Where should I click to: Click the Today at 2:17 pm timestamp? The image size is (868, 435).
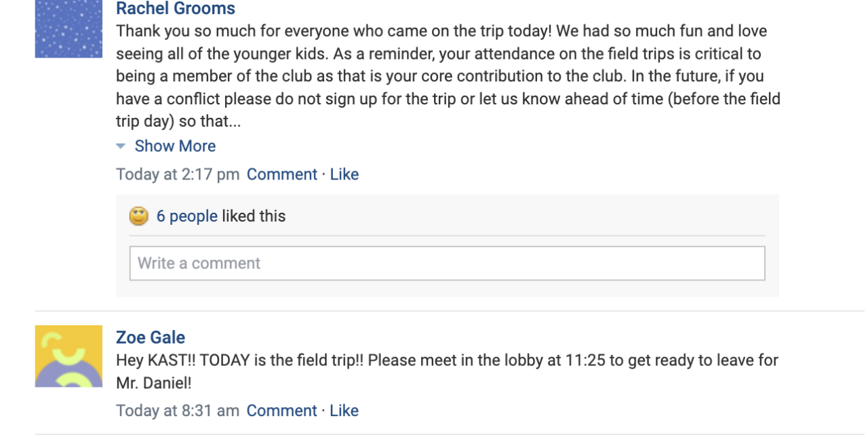coord(178,174)
